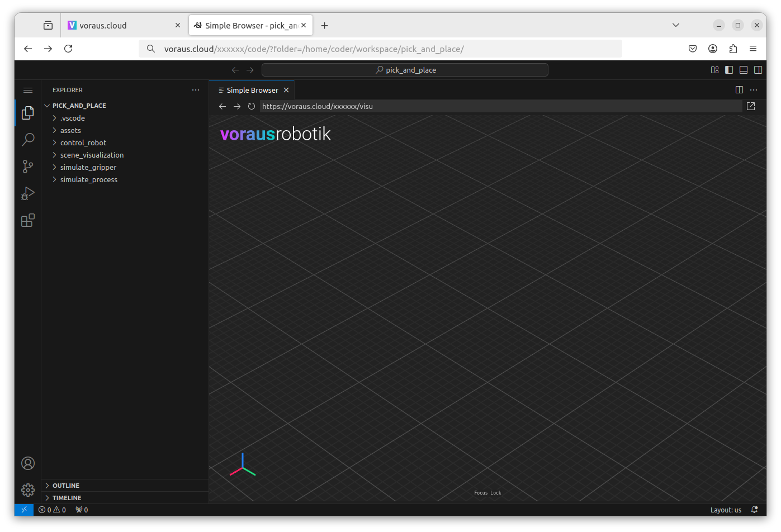Click Firefox back navigation arrow
Viewport: 781px width, 532px height.
click(x=28, y=49)
